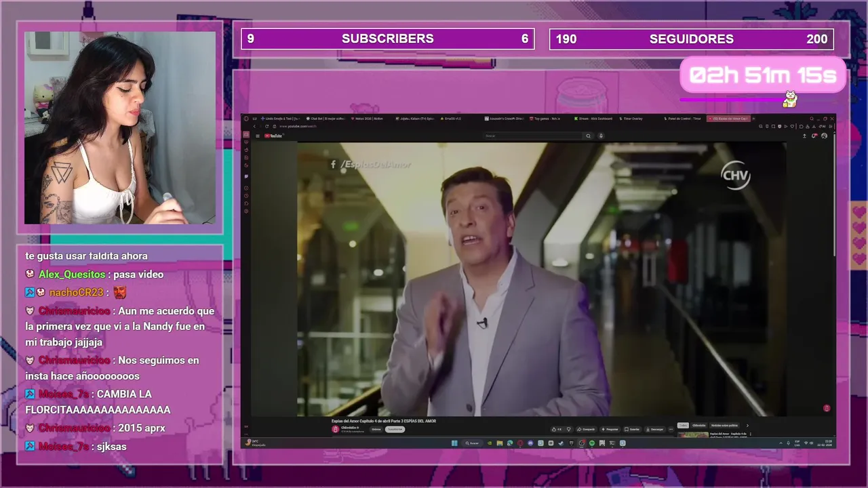This screenshot has height=488, width=868.
Task: Switch to Linda Emojis & Text tab
Action: click(281, 119)
